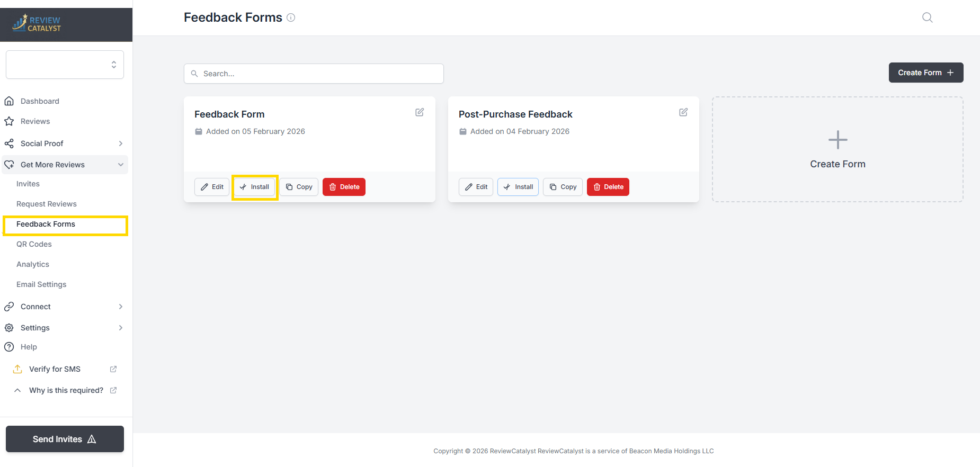Delete the Post-Purchase Feedback form
This screenshot has height=467, width=980.
point(608,187)
